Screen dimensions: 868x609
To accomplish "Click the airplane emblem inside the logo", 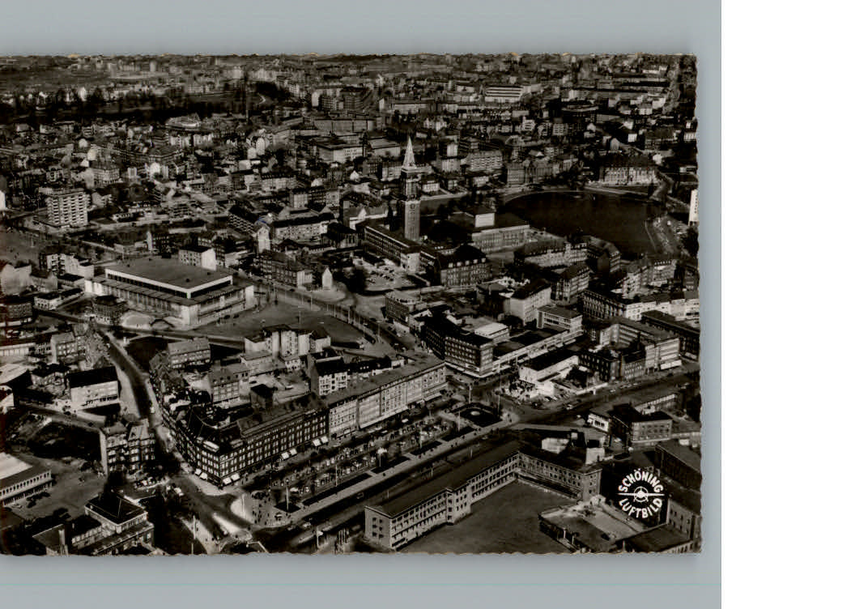I will click(x=640, y=494).
